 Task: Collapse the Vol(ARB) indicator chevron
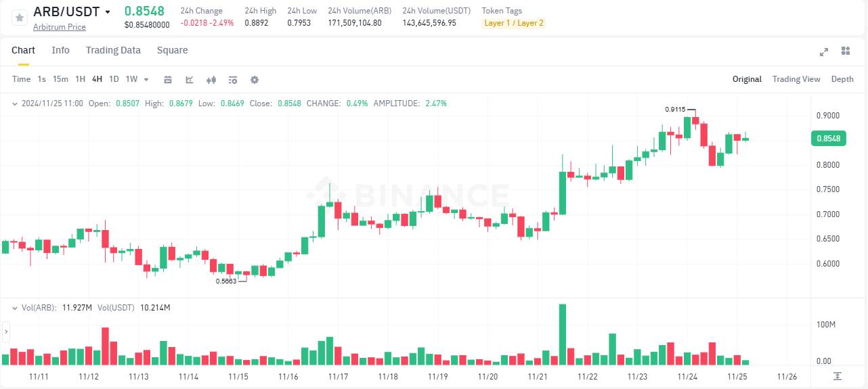[15, 308]
